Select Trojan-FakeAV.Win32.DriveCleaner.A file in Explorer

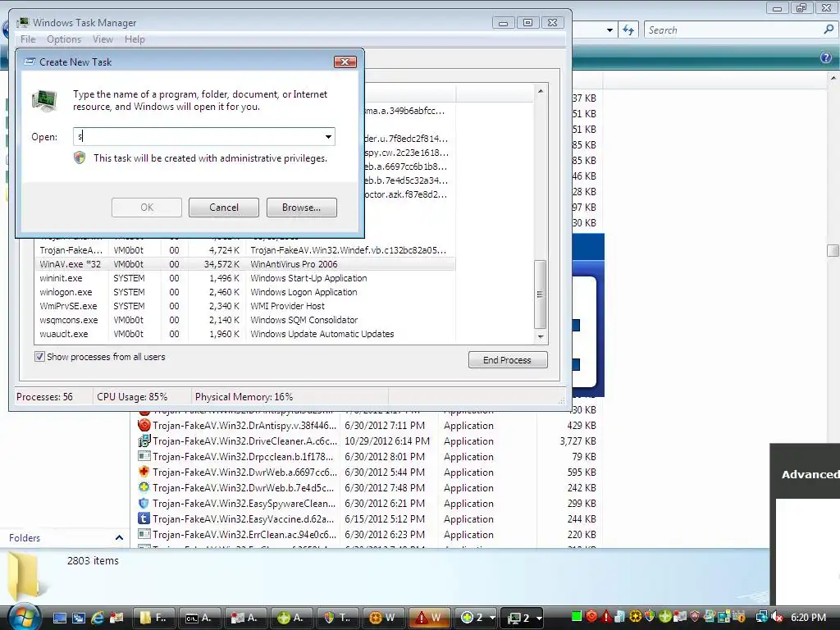(244, 441)
